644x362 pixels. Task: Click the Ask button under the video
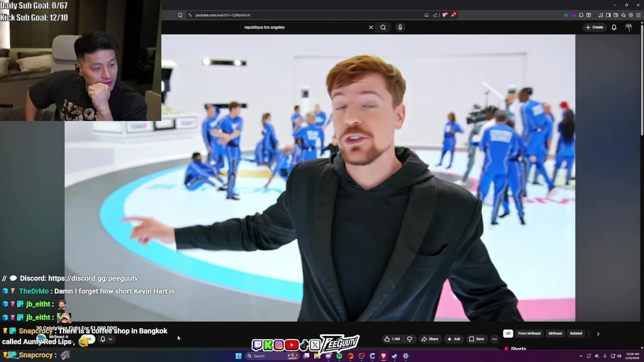[454, 339]
